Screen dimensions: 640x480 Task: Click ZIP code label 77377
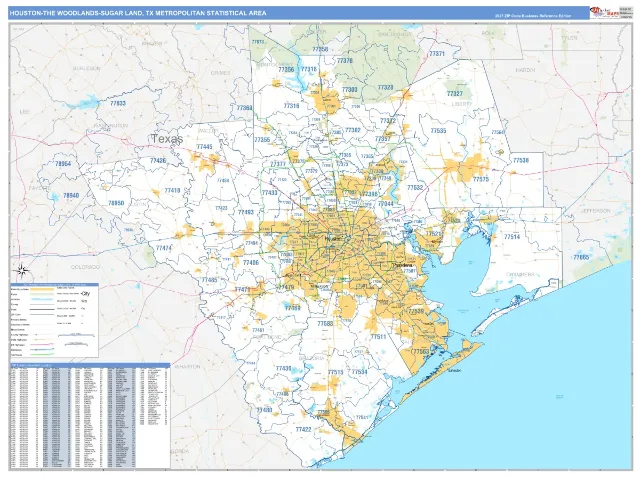tap(278, 164)
